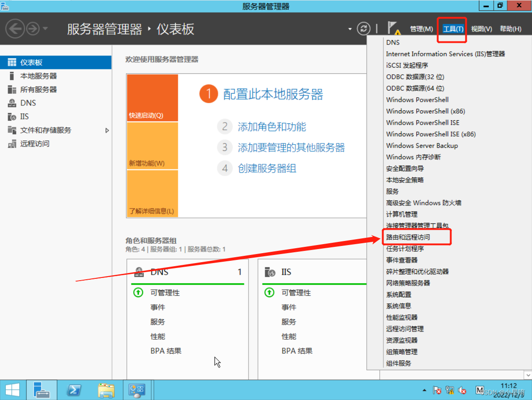
Task: Click the 仪表板 sidebar icon
Action: (x=12, y=63)
